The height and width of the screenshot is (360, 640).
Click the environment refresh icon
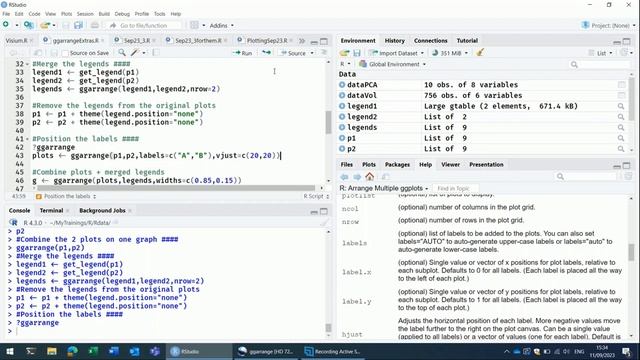pyautogui.click(x=624, y=53)
